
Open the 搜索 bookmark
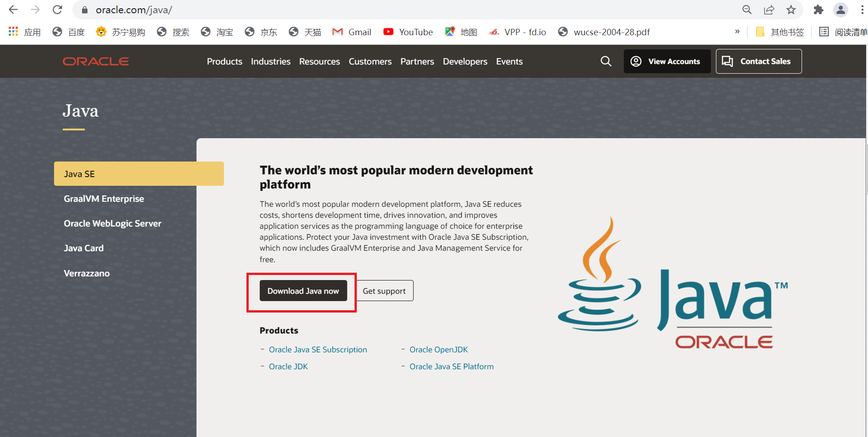tap(173, 32)
